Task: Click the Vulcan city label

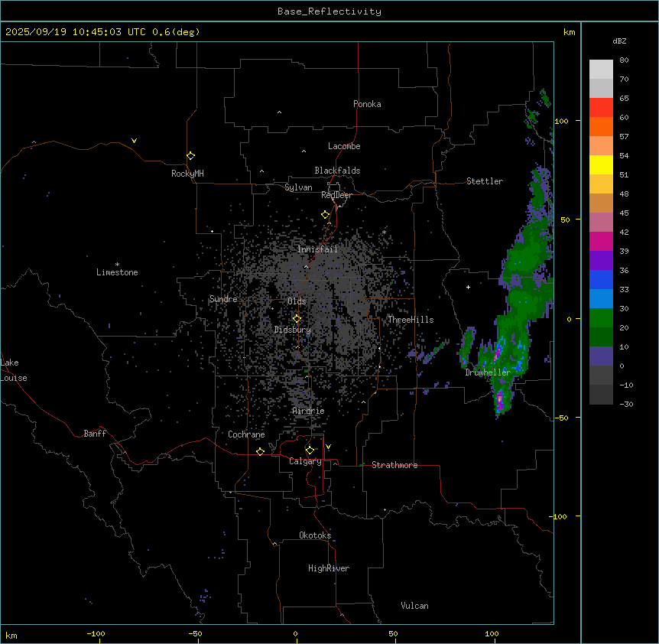Action: (414, 606)
